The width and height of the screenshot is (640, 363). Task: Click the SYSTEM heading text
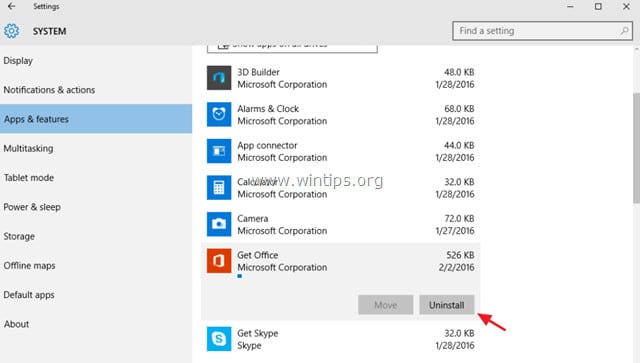49,31
